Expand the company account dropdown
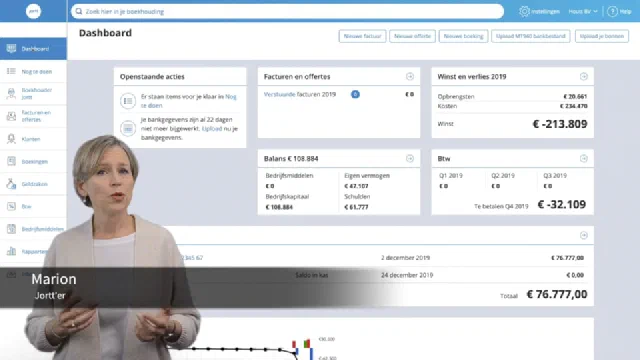This screenshot has height=360, width=640. coord(583,11)
